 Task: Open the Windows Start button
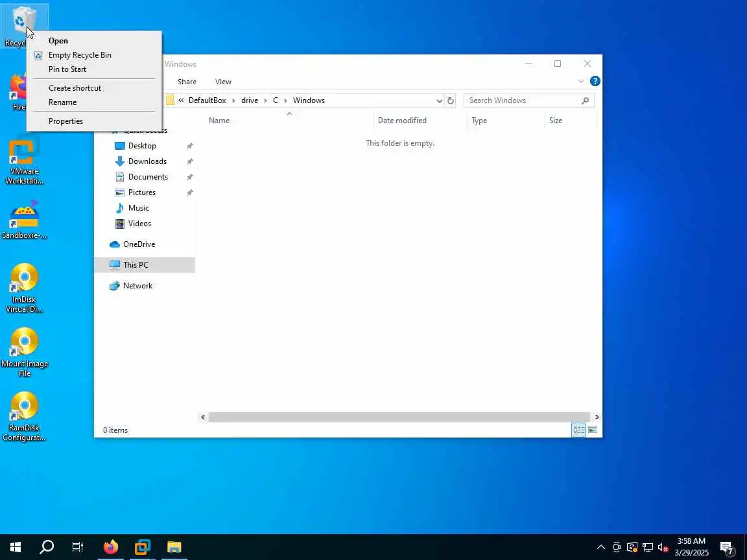coord(16,546)
